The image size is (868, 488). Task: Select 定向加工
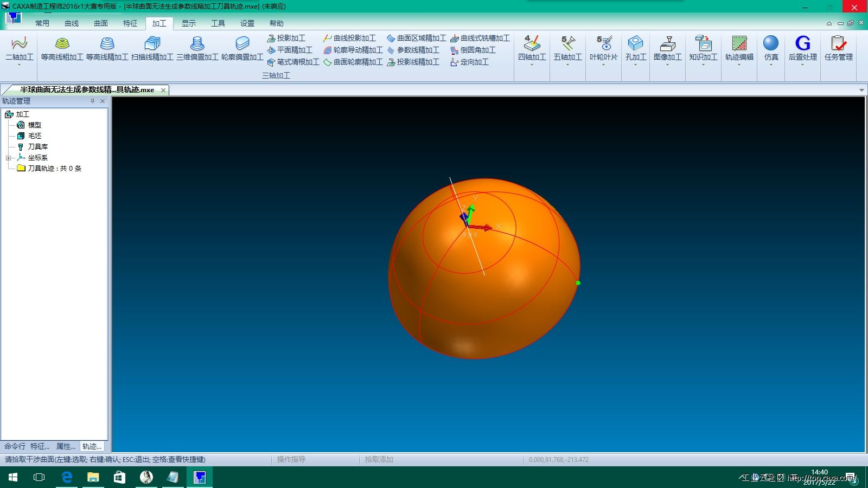[469, 62]
